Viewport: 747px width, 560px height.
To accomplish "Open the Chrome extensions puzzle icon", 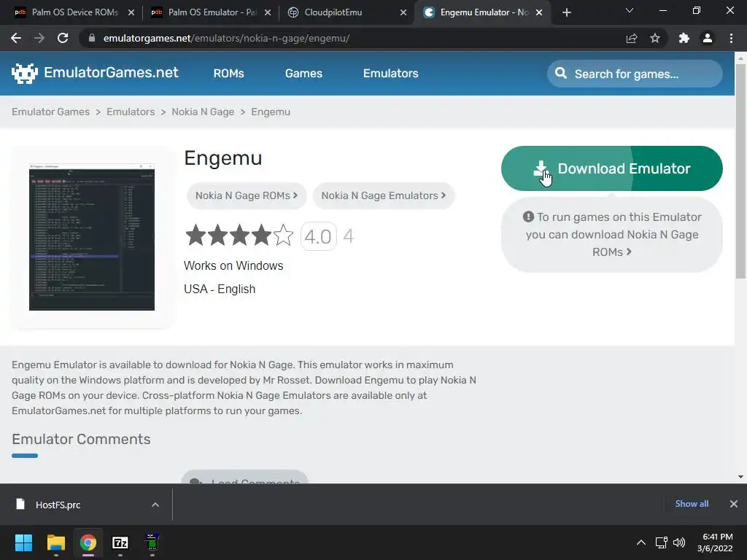I will pyautogui.click(x=684, y=38).
